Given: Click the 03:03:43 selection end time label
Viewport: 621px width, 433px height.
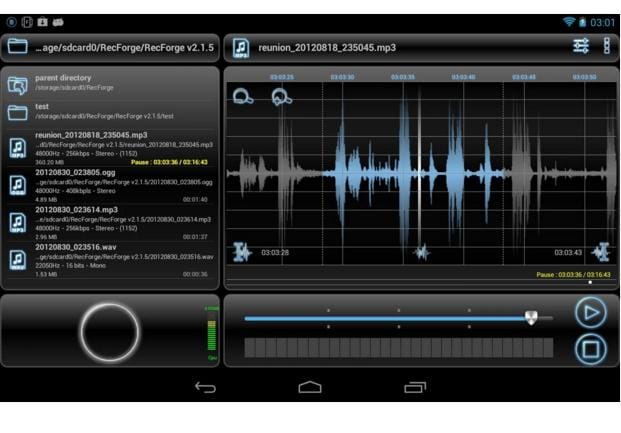Looking at the screenshot, I should coord(568,252).
